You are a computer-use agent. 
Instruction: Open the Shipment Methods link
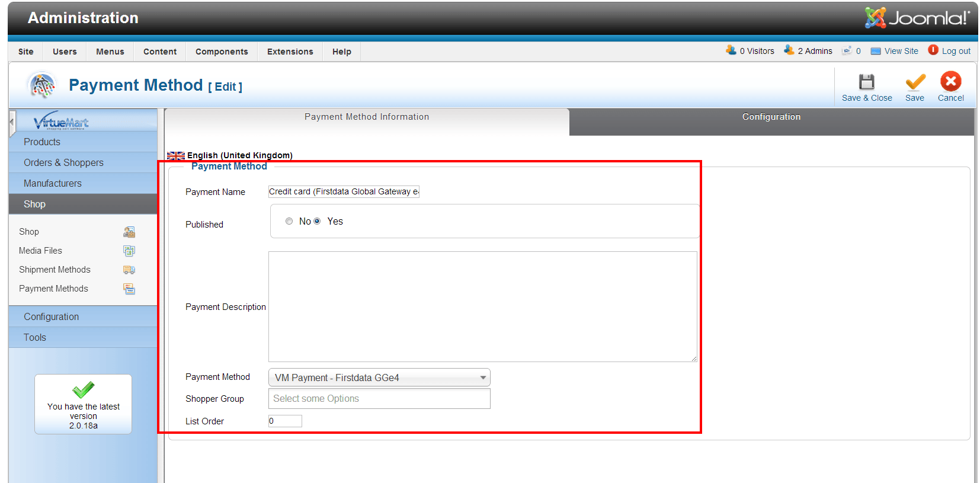55,270
